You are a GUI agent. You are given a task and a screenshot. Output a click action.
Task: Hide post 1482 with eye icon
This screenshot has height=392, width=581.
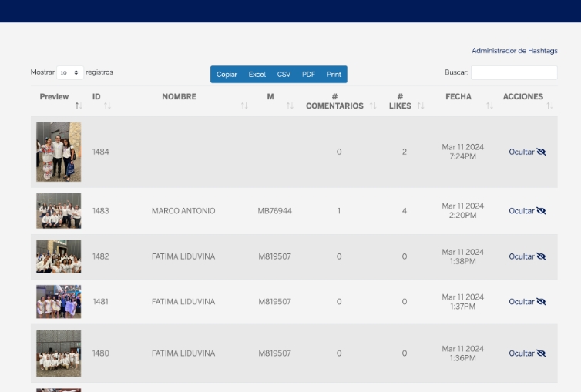[x=541, y=256]
